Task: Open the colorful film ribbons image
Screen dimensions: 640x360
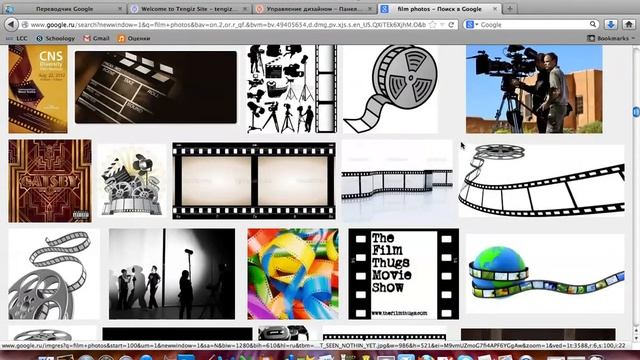Action: [x=293, y=274]
